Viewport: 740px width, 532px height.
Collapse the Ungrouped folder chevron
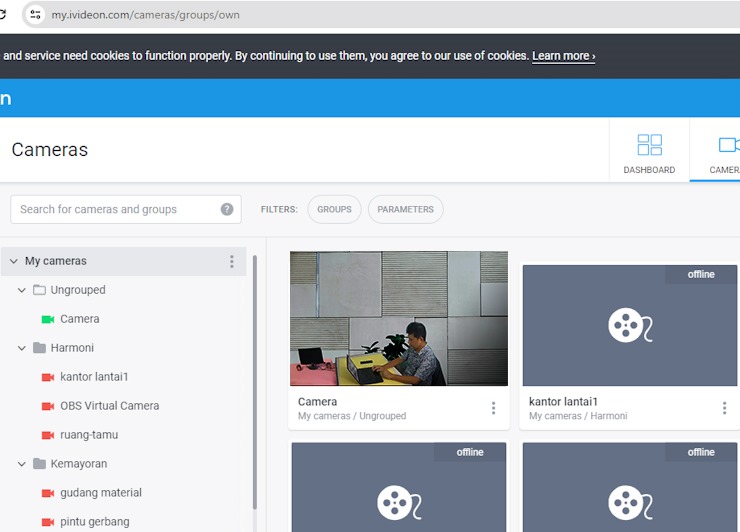coord(22,290)
